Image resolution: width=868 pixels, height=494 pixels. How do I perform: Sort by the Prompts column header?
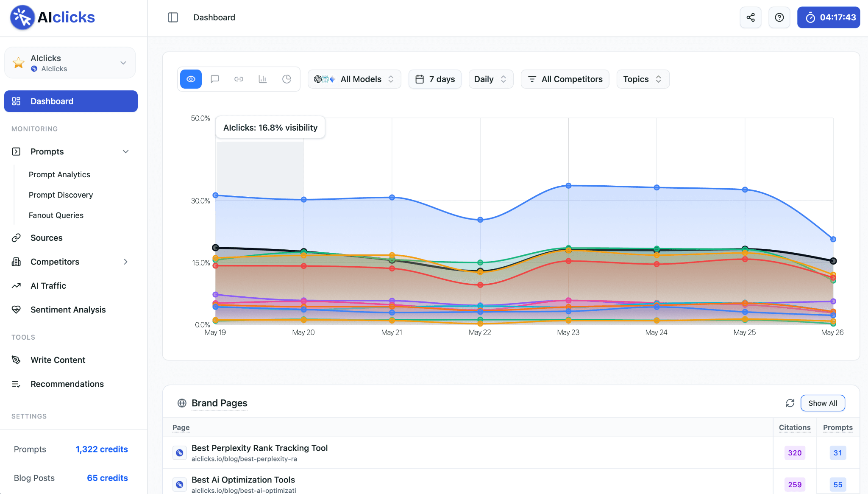click(838, 427)
